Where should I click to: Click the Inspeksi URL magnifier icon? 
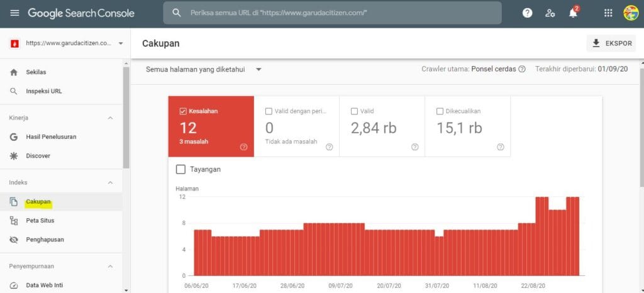[x=14, y=92]
